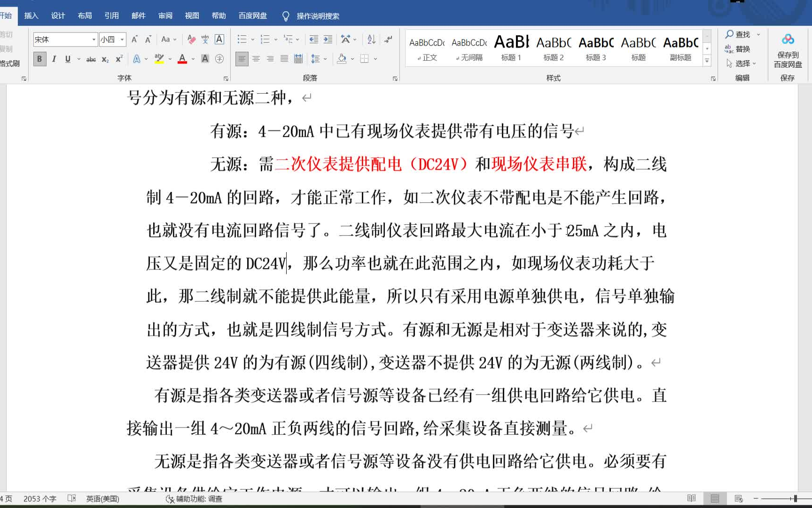
Task: Shrink font size with the smaller A icon
Action: [x=148, y=40]
